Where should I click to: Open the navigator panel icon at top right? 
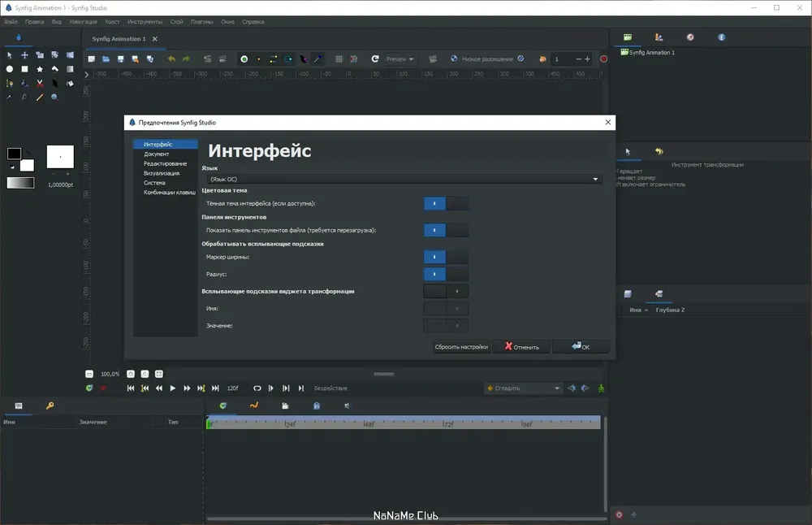pyautogui.click(x=689, y=37)
